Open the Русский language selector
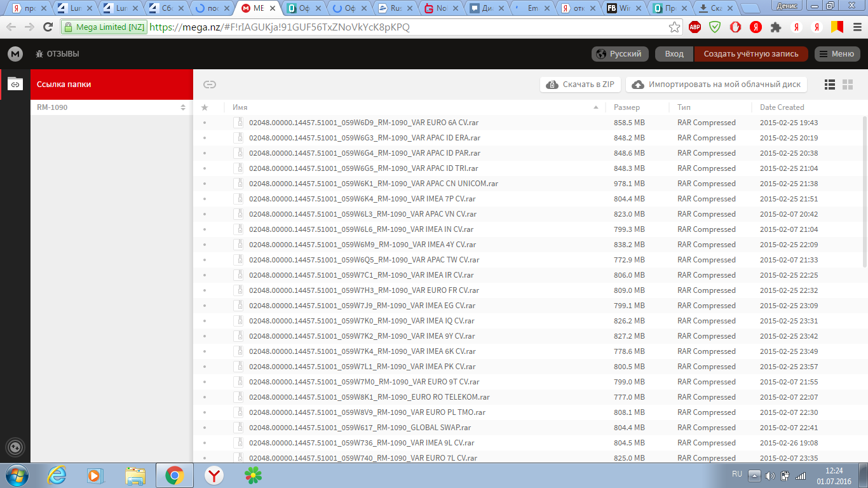868x488 pixels. pyautogui.click(x=620, y=54)
